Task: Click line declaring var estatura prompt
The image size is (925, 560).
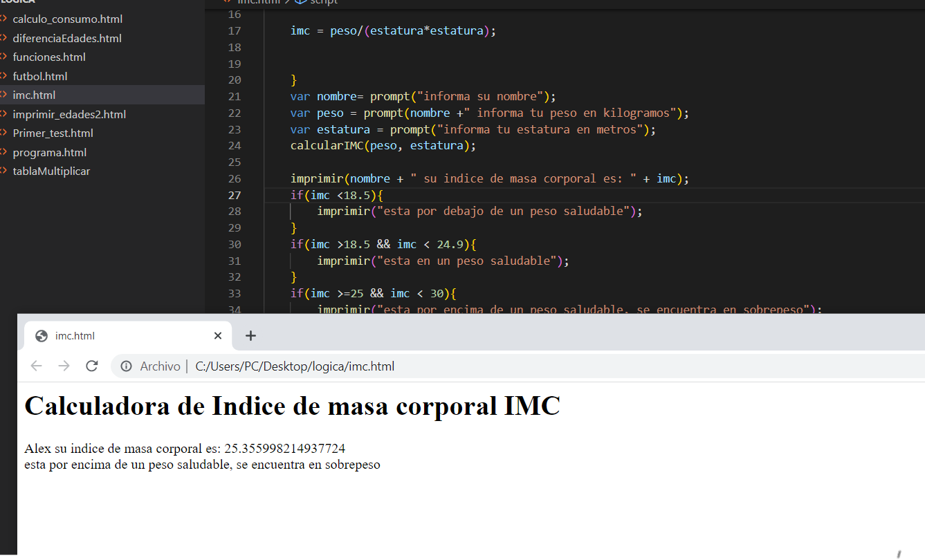Action: pyautogui.click(x=473, y=129)
